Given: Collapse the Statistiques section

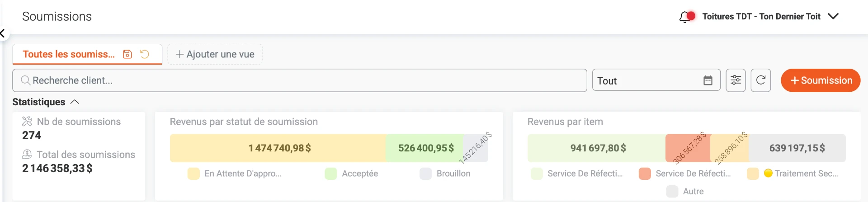Looking at the screenshot, I should 75,102.
